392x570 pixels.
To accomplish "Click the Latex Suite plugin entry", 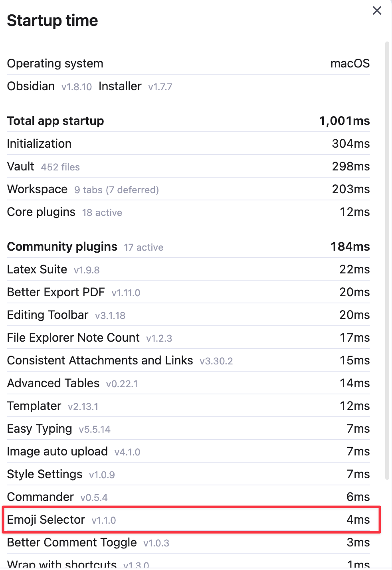I will [x=37, y=269].
